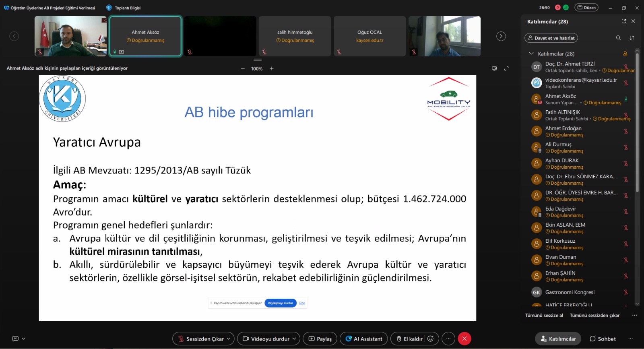Toggle camera with Videoyu durdur
644x349 pixels.
click(266, 339)
